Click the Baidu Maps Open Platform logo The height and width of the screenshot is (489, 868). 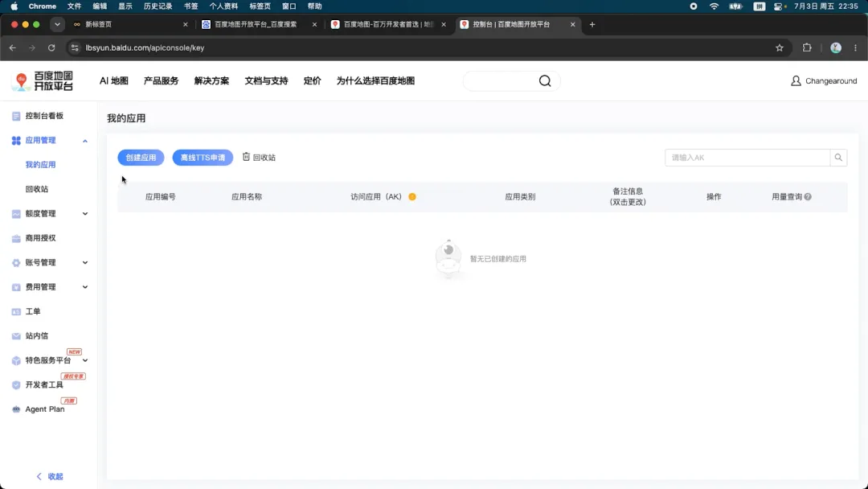tap(43, 81)
